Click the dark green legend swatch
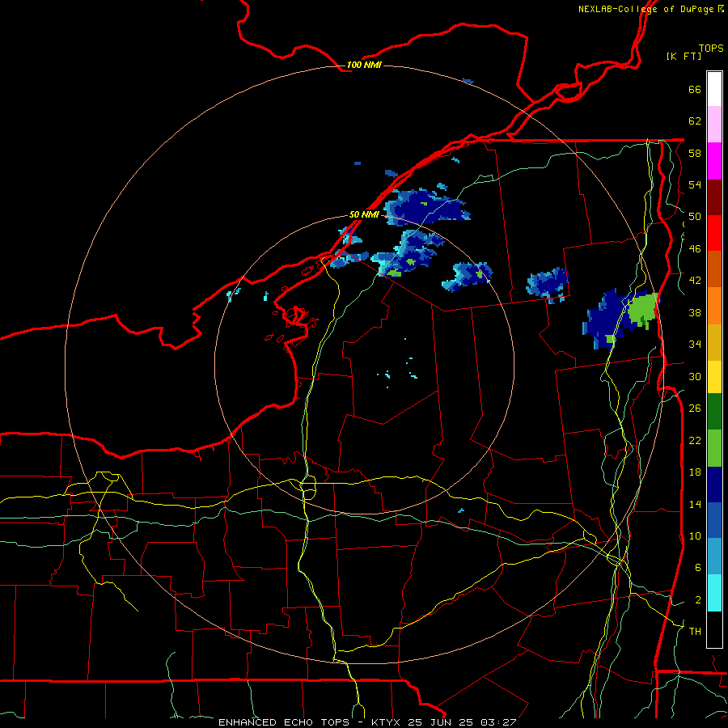Image resolution: width=728 pixels, height=728 pixels. (x=714, y=412)
